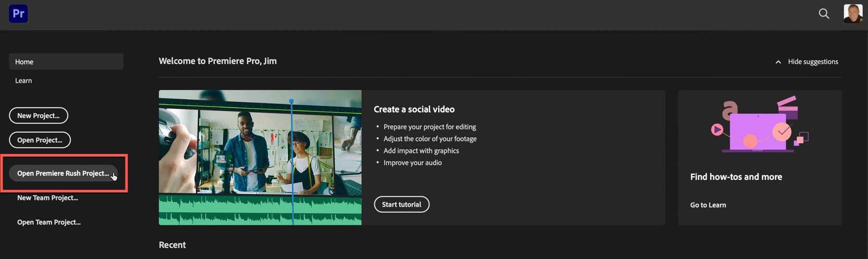Screen dimensions: 868x259
Task: Click Adjust the color of your footage
Action: pyautogui.click(x=430, y=139)
